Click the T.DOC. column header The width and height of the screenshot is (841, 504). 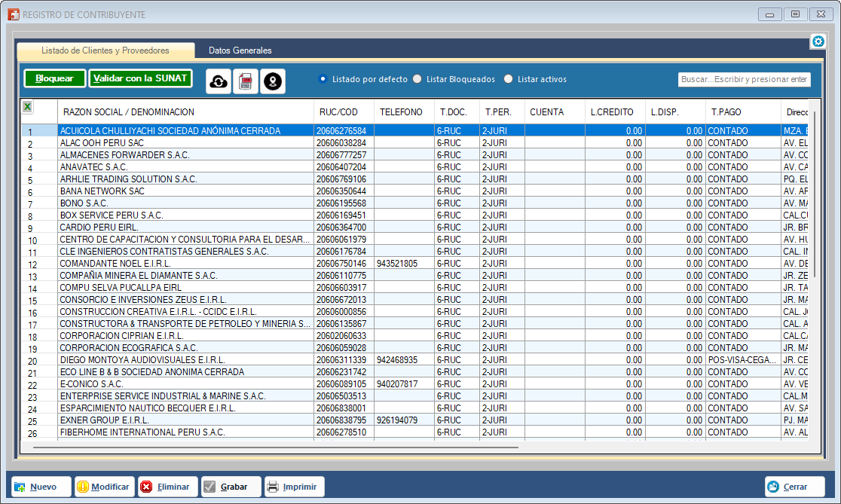[457, 112]
